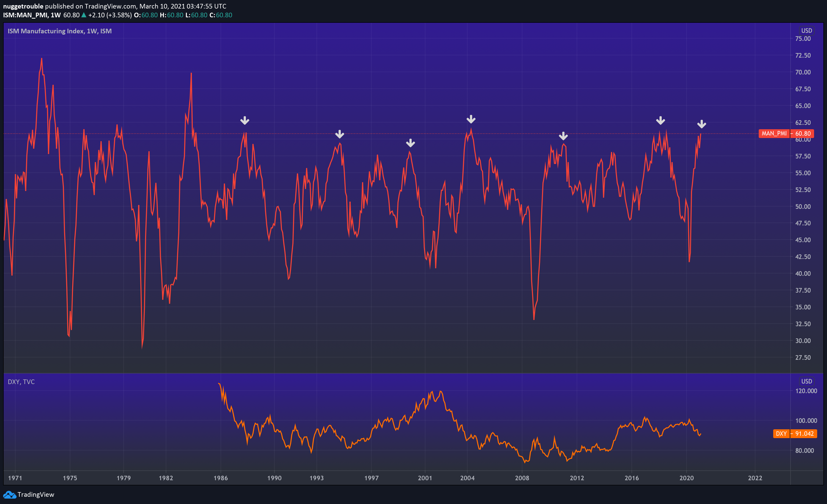Viewport: 827px width, 504px height.
Task: Click the 45.00 price scale value
Action: [x=803, y=240]
